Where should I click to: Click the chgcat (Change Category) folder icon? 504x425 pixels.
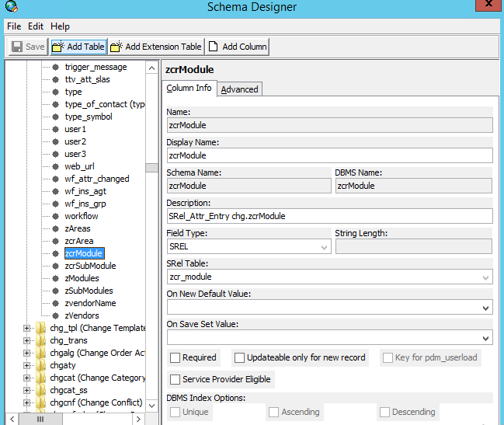click(x=40, y=378)
